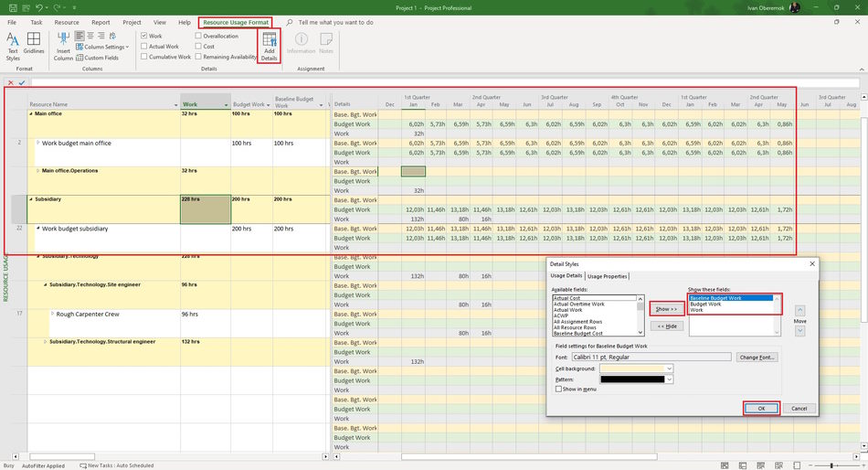Click the search magnifier icon
Screen dimensions: 868x470
click(x=290, y=22)
